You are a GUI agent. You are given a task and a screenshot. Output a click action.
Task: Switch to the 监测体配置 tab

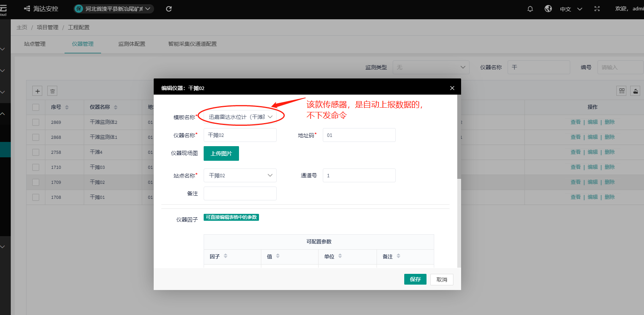(x=132, y=44)
